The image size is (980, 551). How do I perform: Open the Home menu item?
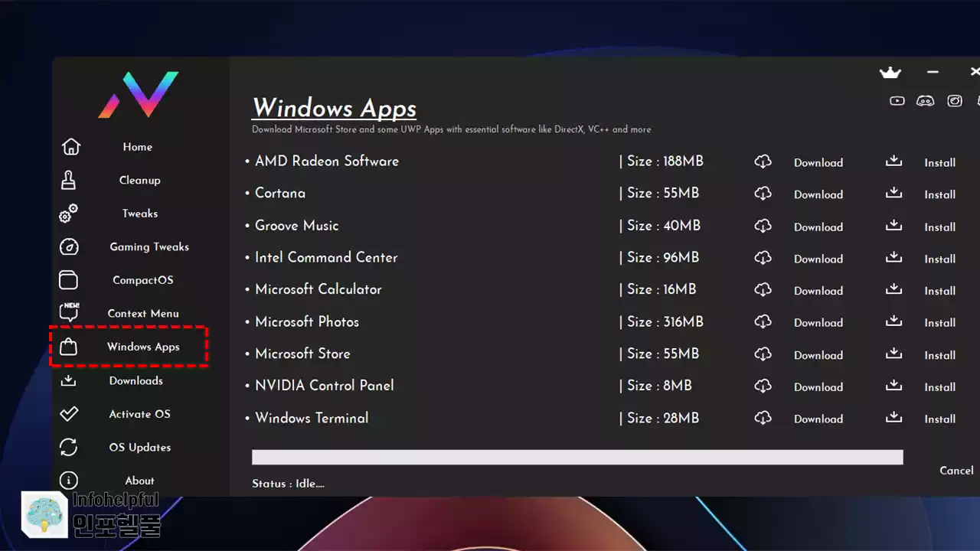138,147
